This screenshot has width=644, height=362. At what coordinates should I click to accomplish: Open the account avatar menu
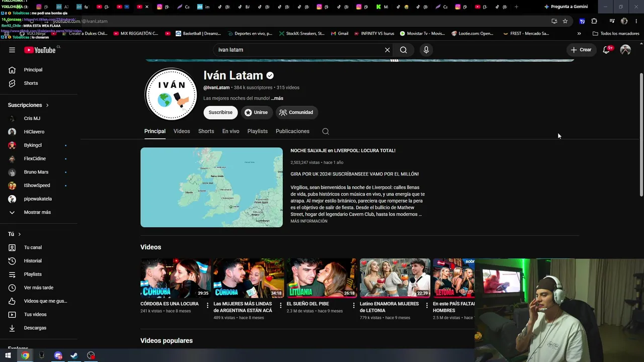[x=625, y=50]
